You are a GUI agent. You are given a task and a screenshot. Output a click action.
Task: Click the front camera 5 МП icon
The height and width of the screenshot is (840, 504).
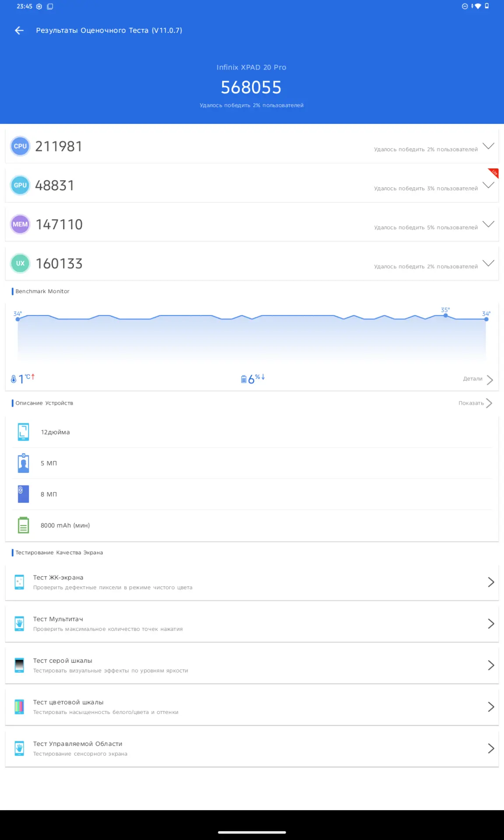point(23,463)
